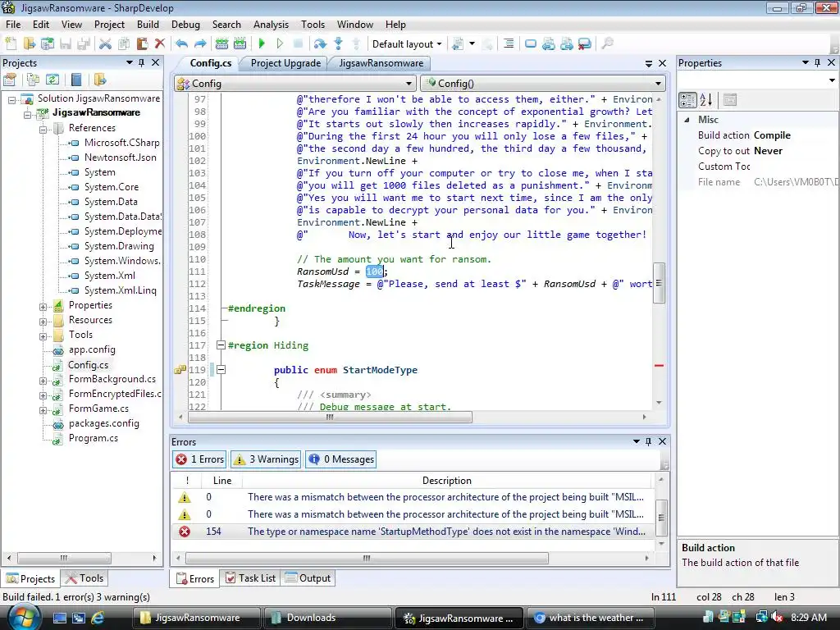This screenshot has width=840, height=630.
Task: Open the Debug menu
Action: 185,25
